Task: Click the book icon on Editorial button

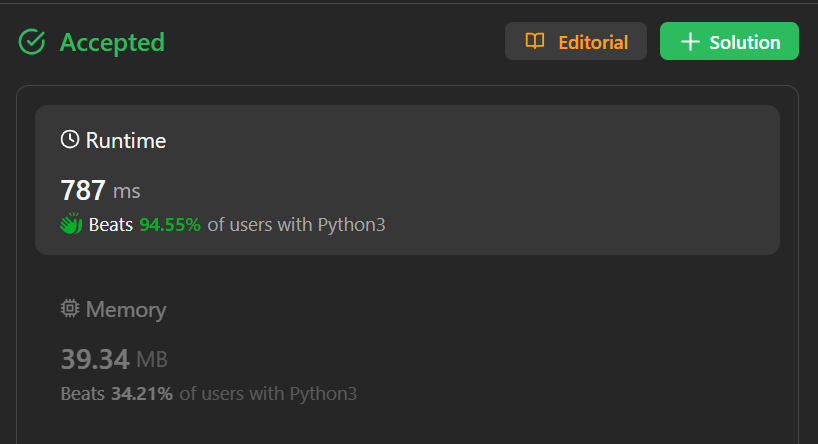Action: point(535,42)
